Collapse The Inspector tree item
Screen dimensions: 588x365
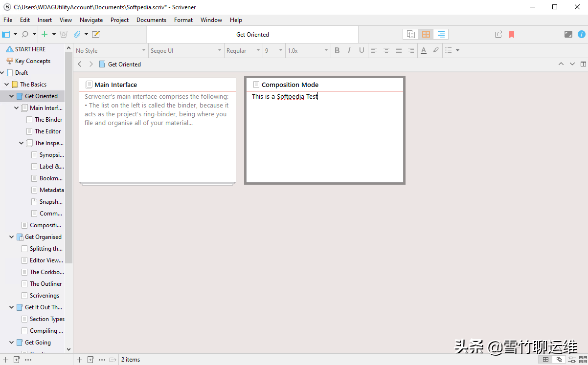tap(22, 143)
